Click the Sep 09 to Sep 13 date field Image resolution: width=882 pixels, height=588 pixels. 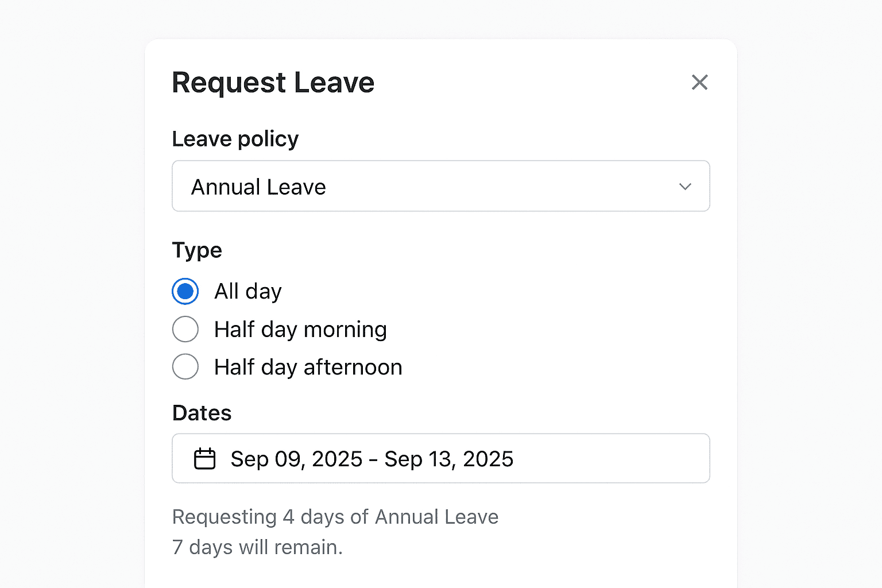pyautogui.click(x=372, y=458)
